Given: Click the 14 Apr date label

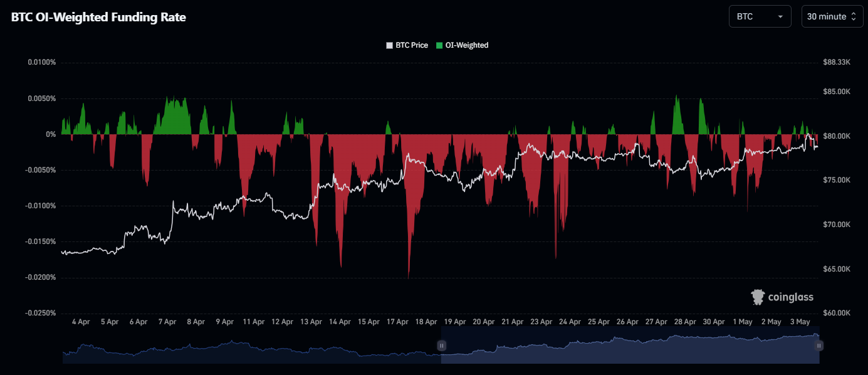Looking at the screenshot, I should pyautogui.click(x=340, y=322).
